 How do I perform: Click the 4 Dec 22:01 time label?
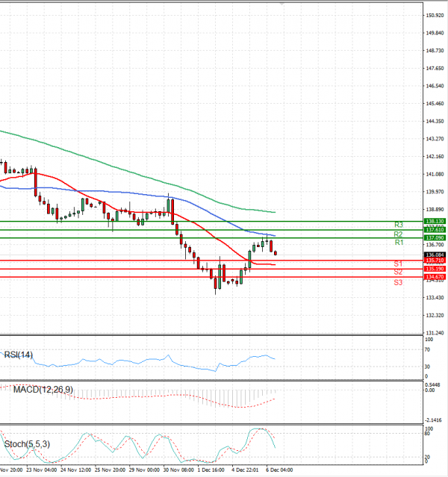245,470
